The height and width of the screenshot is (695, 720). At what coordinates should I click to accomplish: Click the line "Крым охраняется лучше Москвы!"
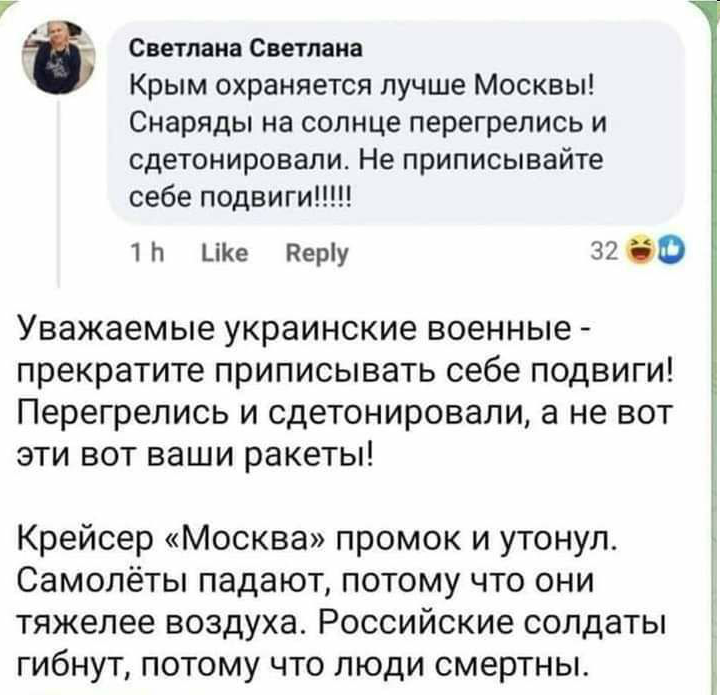[x=362, y=85]
